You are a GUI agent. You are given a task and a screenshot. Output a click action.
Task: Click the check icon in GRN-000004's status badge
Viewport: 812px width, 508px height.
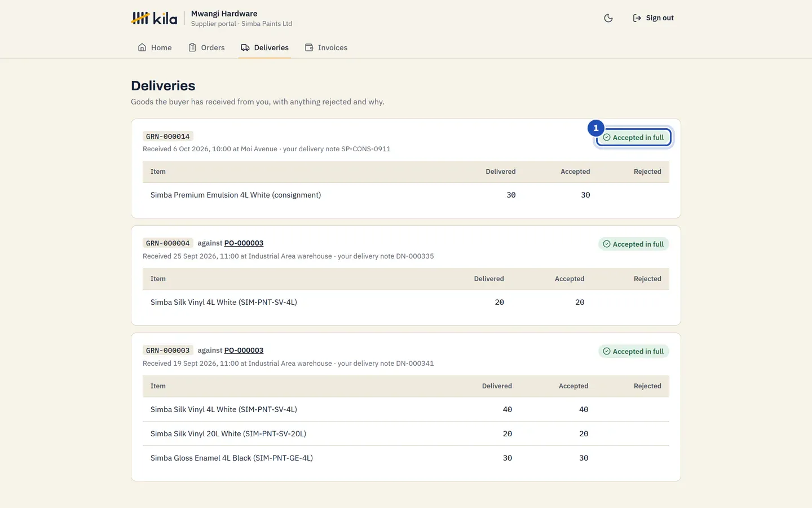coord(607,244)
